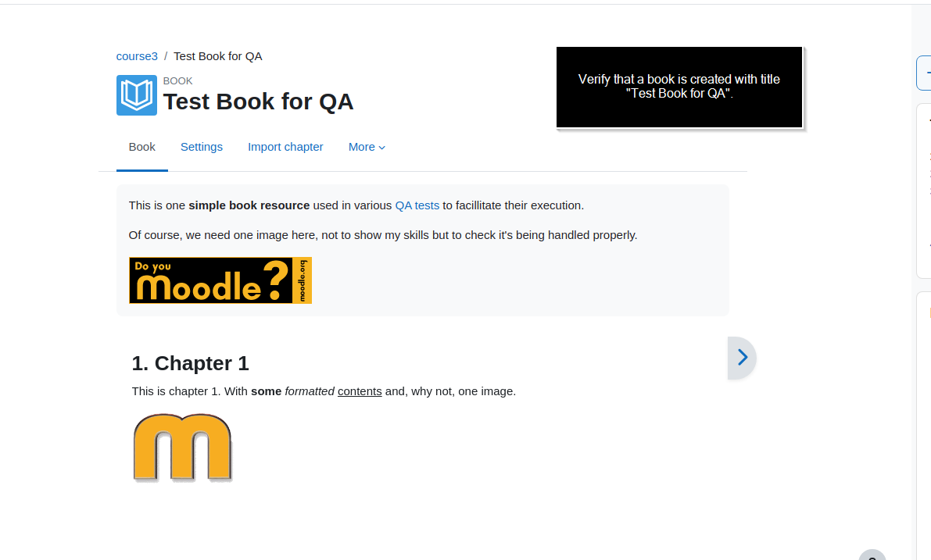Click the 1. Chapter 1 heading
This screenshot has height=560, width=931.
click(190, 363)
